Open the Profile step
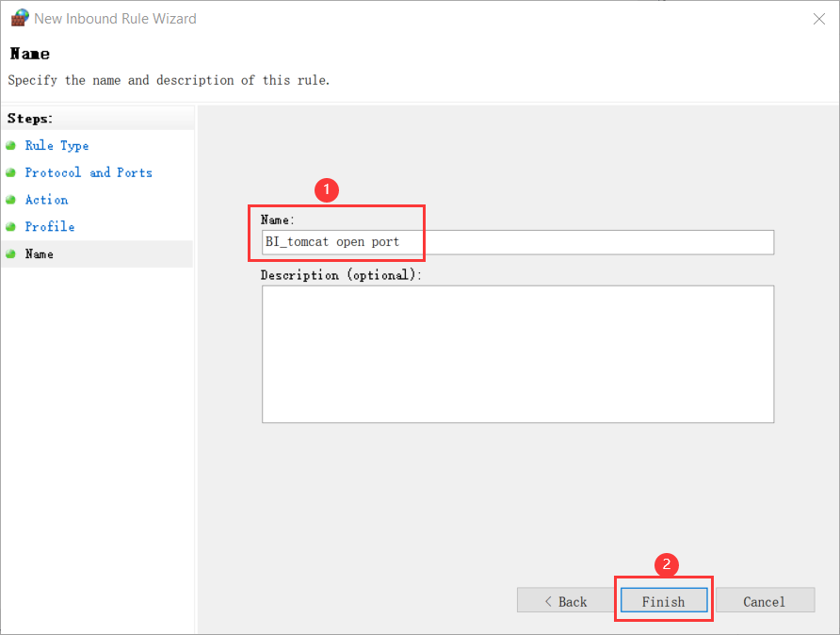The height and width of the screenshot is (635, 840). 49,226
